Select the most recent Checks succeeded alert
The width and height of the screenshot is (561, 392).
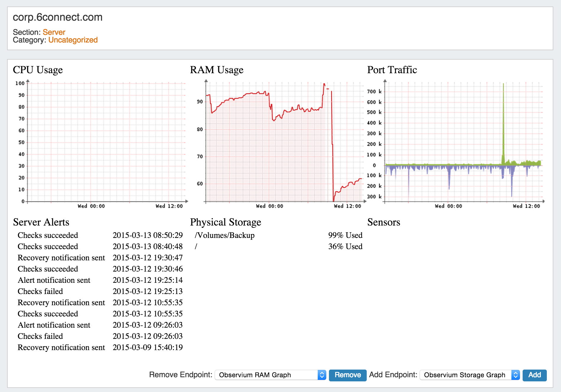pyautogui.click(x=48, y=235)
